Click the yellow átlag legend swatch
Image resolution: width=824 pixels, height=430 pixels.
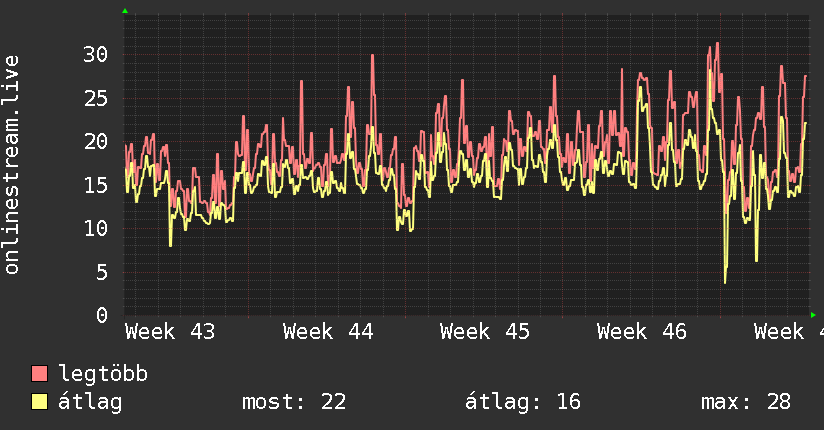pos(39,402)
